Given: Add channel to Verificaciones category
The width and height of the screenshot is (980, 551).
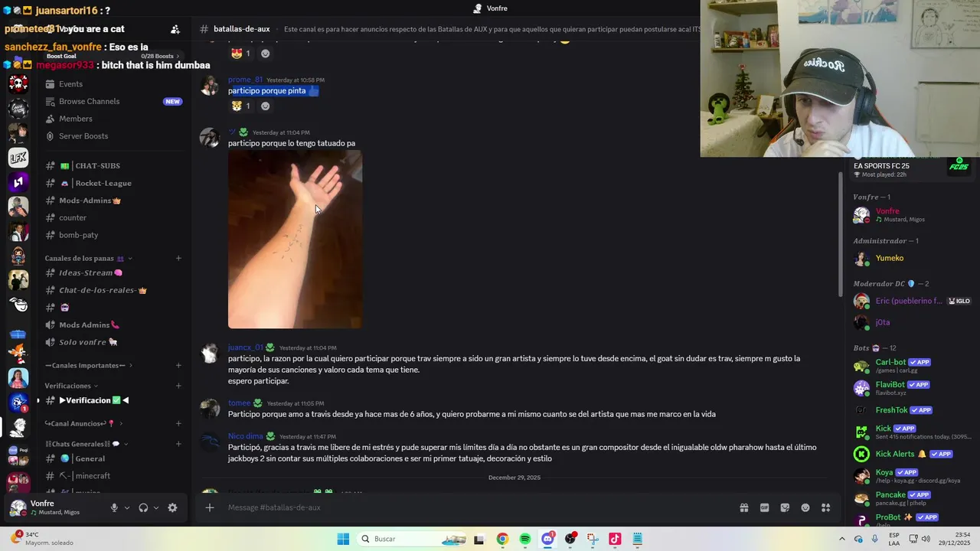Looking at the screenshot, I should [178, 386].
